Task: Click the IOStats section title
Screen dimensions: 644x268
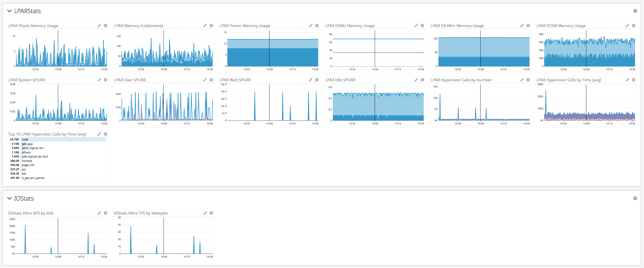Action: pos(24,198)
